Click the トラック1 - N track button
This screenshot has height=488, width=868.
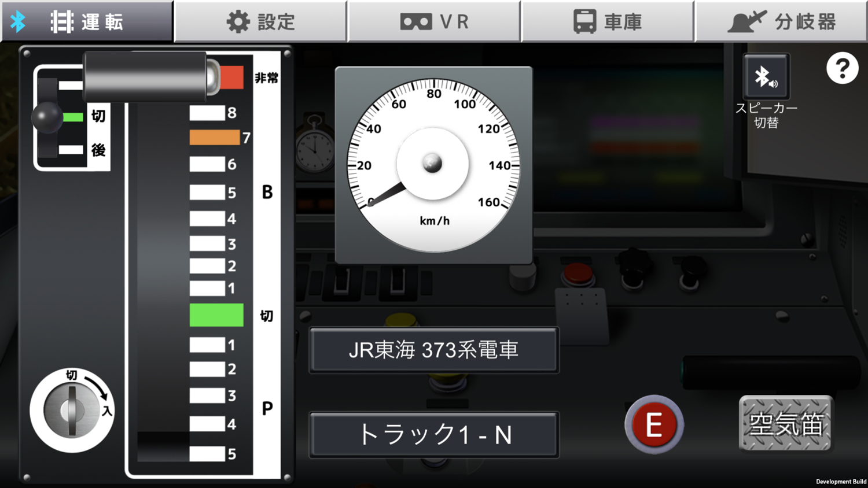[x=434, y=435]
